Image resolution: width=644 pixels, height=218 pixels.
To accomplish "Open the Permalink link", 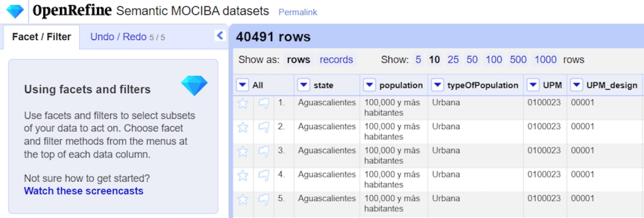I will click(298, 12).
